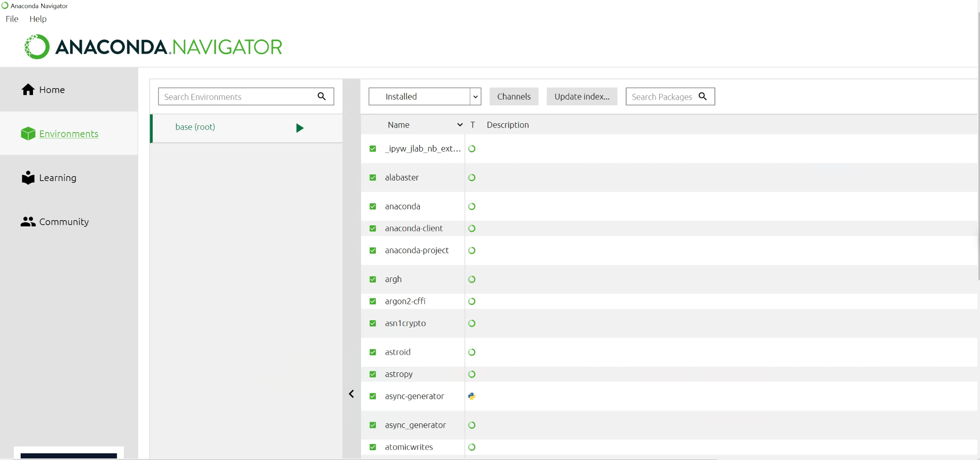This screenshot has height=460, width=980.
Task: Select the asn1crypto package name
Action: (x=405, y=323)
